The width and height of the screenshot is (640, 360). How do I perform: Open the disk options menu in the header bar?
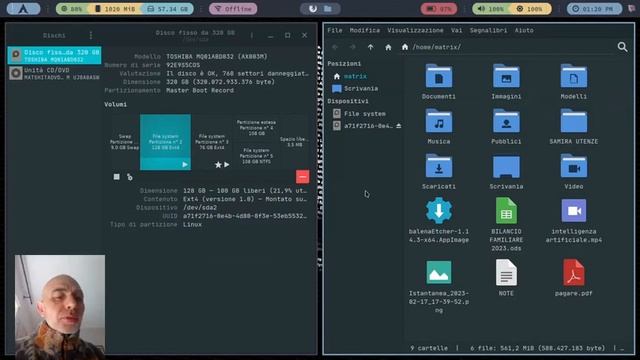tap(252, 36)
